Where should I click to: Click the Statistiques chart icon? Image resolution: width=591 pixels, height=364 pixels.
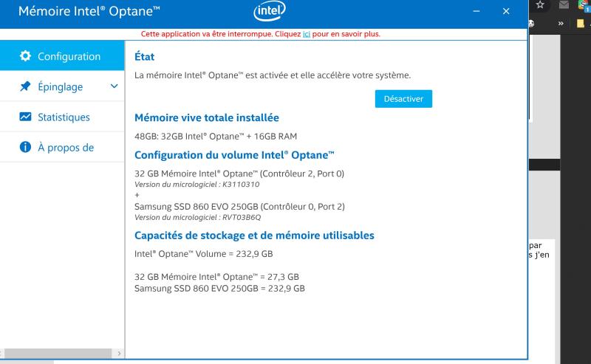coord(25,117)
